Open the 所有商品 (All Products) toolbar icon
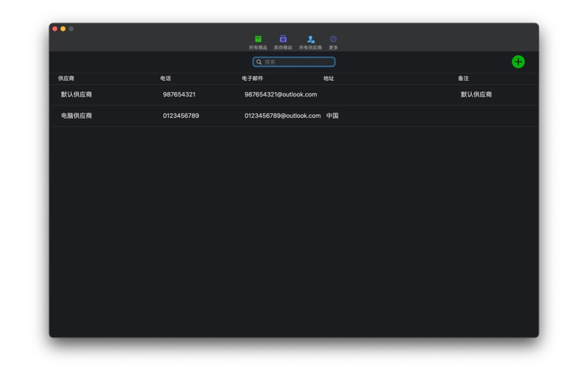Viewport: 588px width, 368px height. (258, 41)
